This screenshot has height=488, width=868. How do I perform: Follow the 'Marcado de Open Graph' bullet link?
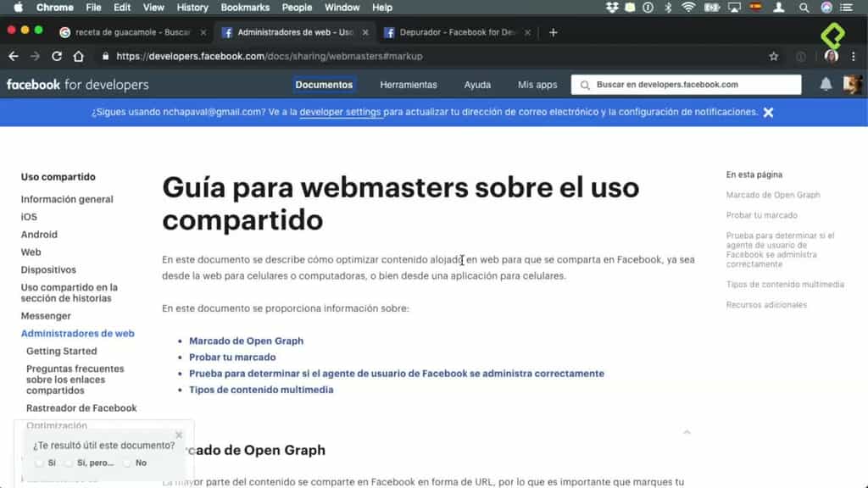(247, 341)
